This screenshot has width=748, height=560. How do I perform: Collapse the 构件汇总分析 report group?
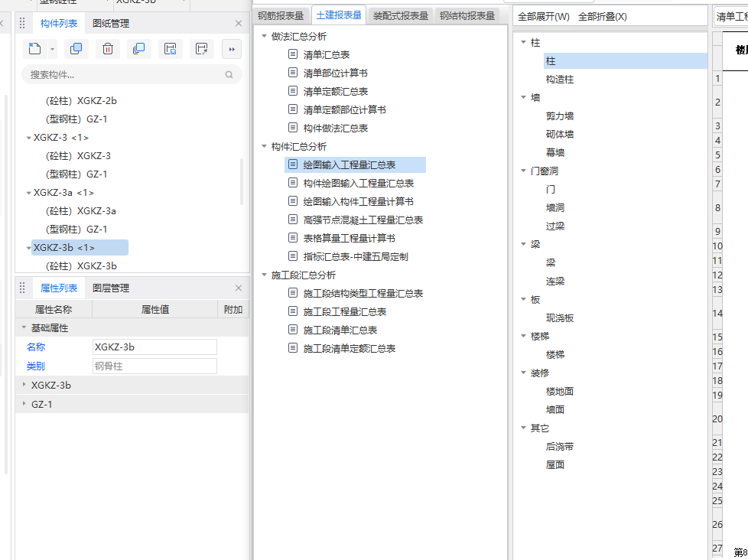pyautogui.click(x=264, y=146)
